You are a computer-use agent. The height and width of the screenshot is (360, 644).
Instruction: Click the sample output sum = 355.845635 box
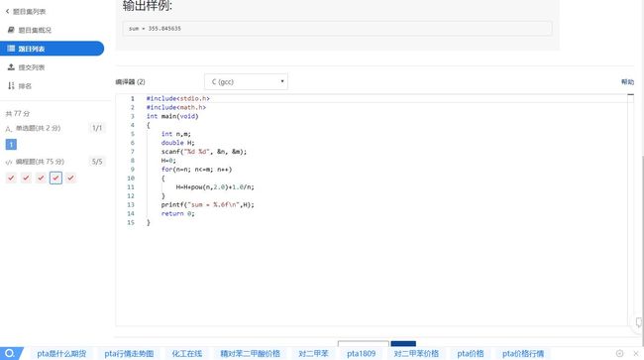pyautogui.click(x=338, y=29)
